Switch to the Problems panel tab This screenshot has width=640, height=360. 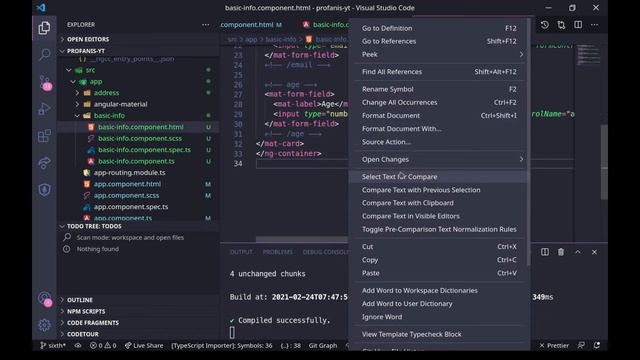point(277,252)
